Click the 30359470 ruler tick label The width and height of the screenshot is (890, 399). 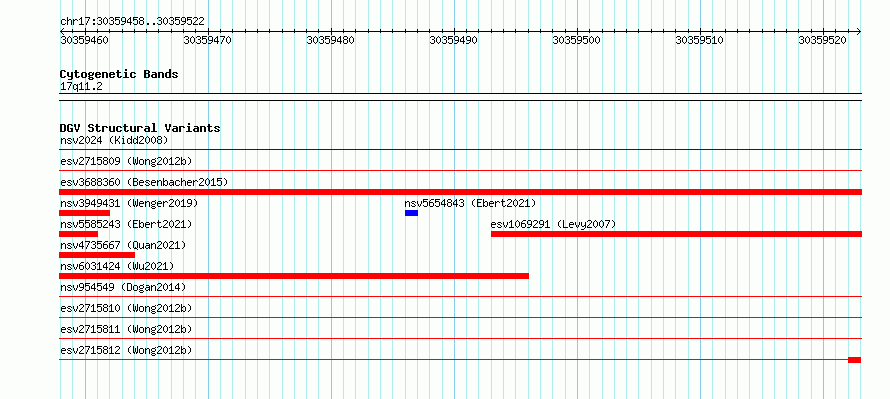coord(207,40)
